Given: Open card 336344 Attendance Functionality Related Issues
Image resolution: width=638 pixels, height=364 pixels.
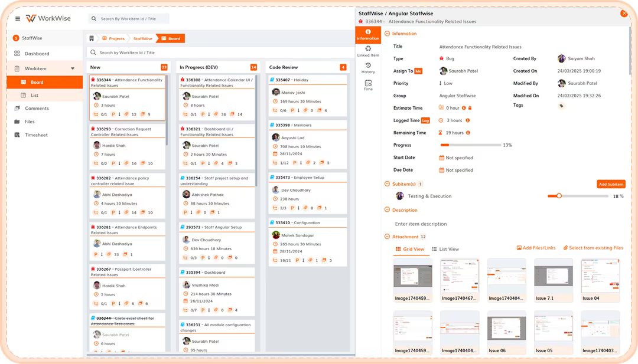Looking at the screenshot, I should (x=128, y=98).
